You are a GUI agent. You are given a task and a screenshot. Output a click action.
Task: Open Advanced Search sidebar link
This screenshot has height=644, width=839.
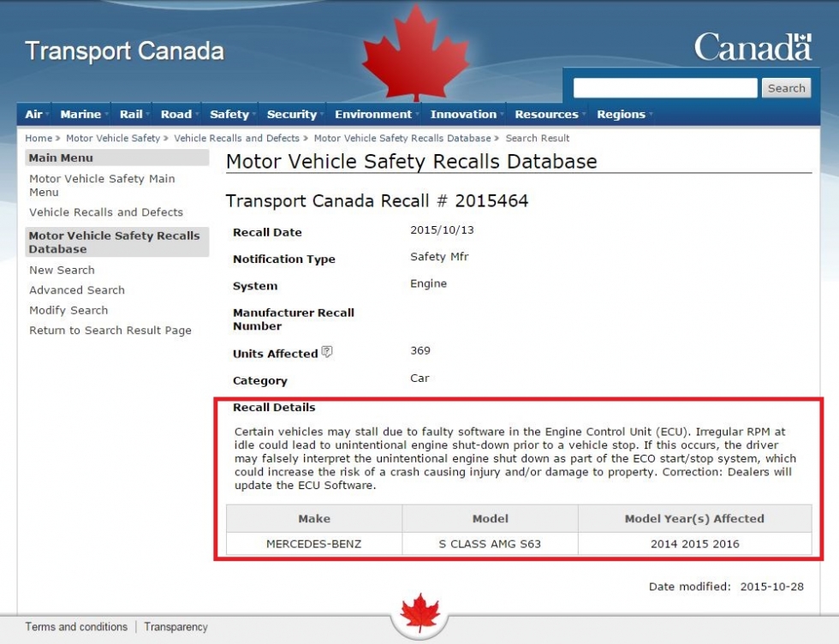[77, 290]
